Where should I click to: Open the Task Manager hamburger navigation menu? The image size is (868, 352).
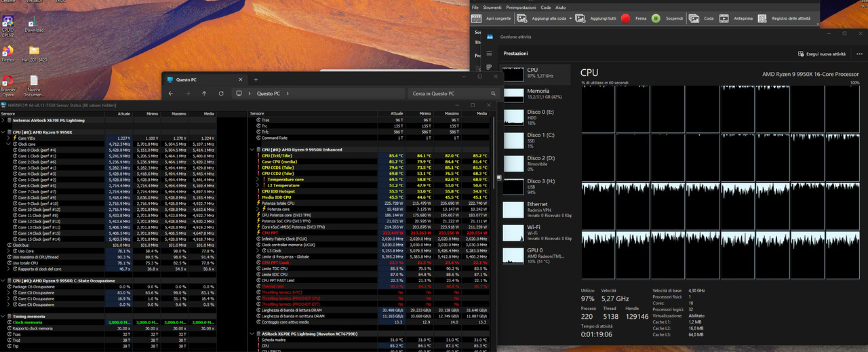click(490, 53)
